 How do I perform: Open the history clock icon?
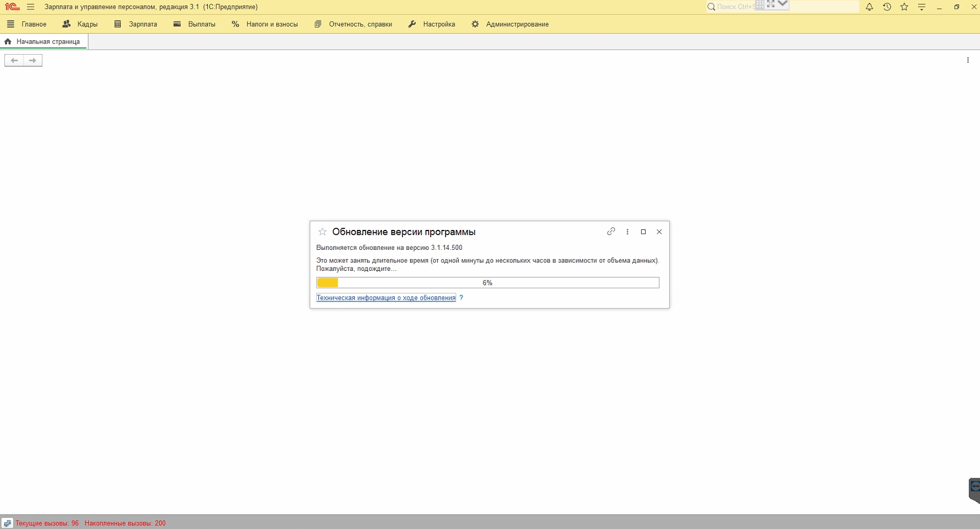(x=887, y=7)
